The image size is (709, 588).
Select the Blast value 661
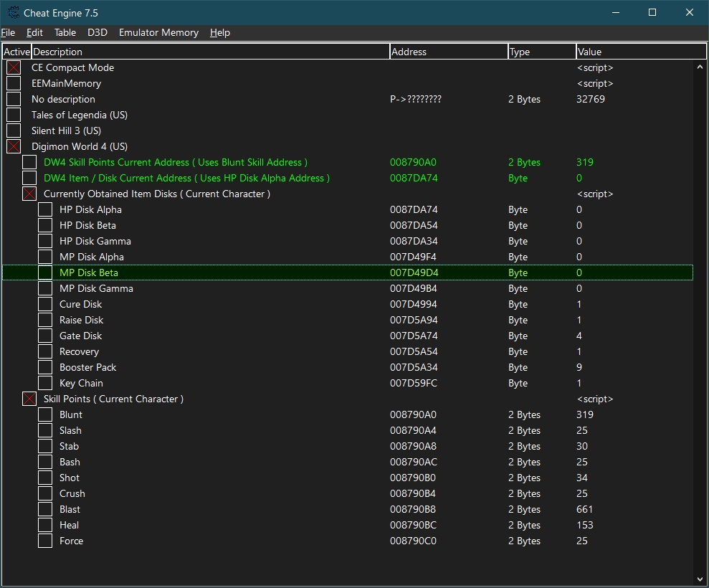pyautogui.click(x=585, y=509)
